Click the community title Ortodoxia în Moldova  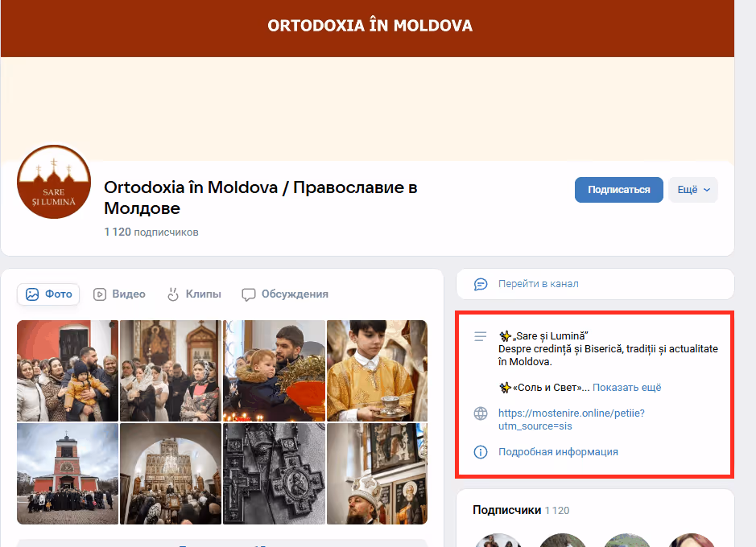tap(260, 197)
